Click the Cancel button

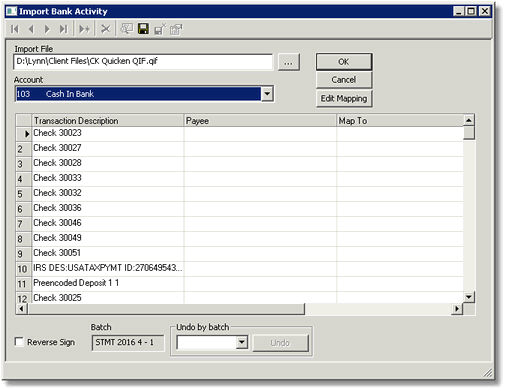pyautogui.click(x=344, y=80)
